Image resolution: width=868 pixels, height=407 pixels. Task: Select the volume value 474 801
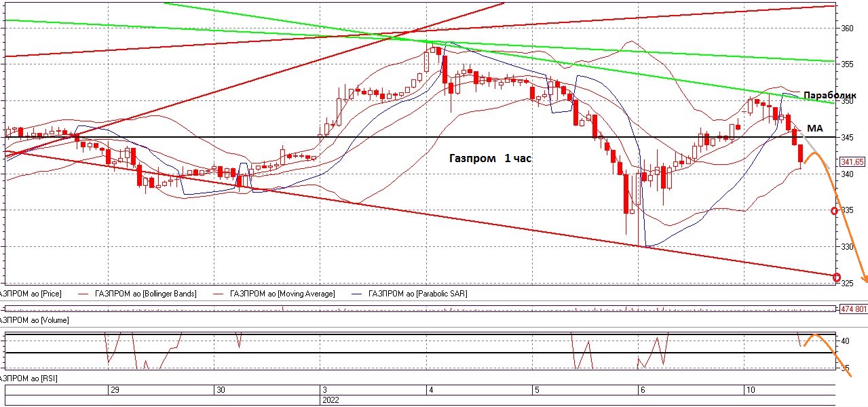(x=854, y=309)
